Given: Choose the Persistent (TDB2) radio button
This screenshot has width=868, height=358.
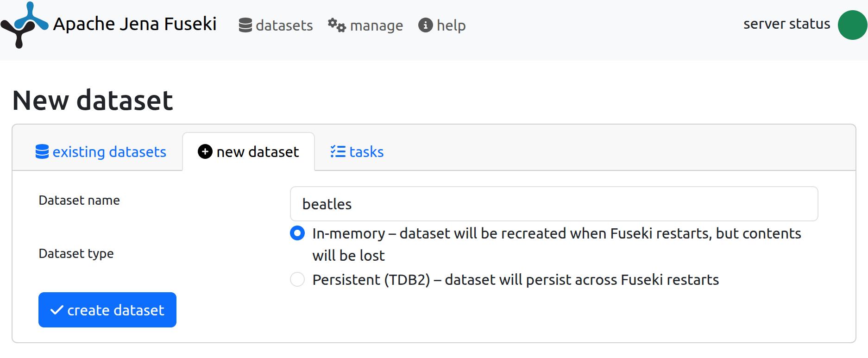Looking at the screenshot, I should click(x=297, y=280).
